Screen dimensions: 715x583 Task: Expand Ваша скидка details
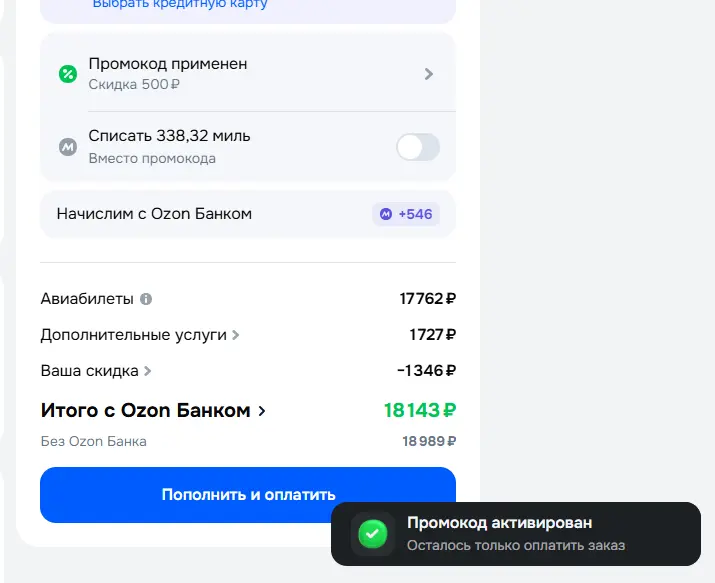147,371
